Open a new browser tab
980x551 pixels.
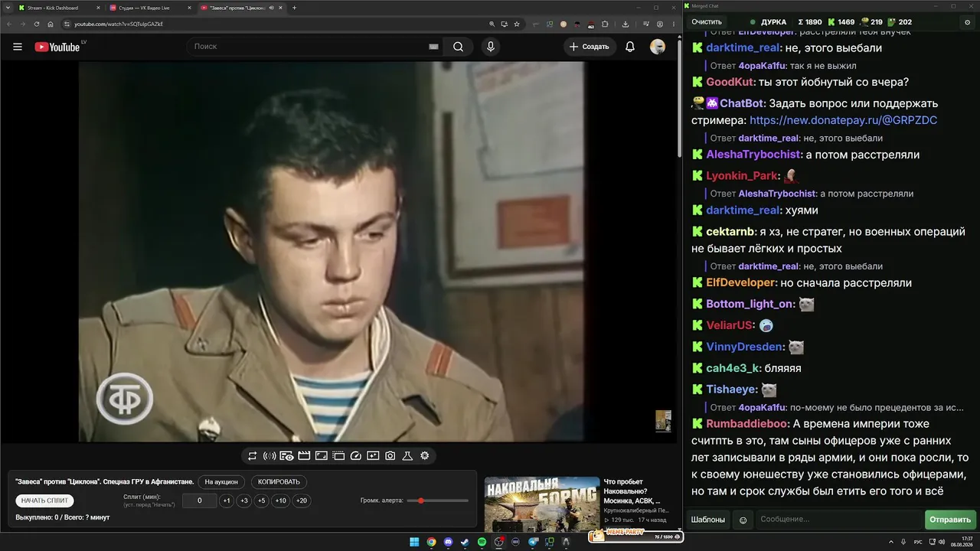(295, 8)
